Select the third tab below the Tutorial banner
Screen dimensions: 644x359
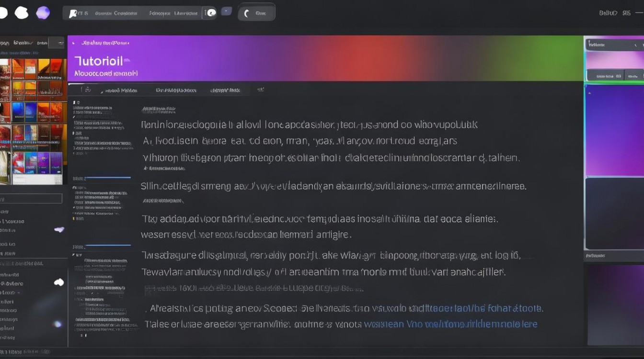click(x=225, y=90)
